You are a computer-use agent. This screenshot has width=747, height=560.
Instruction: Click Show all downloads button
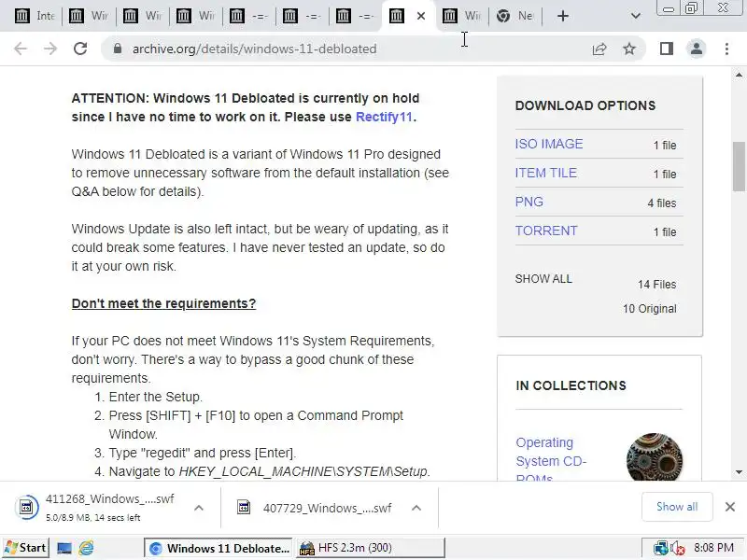(677, 507)
